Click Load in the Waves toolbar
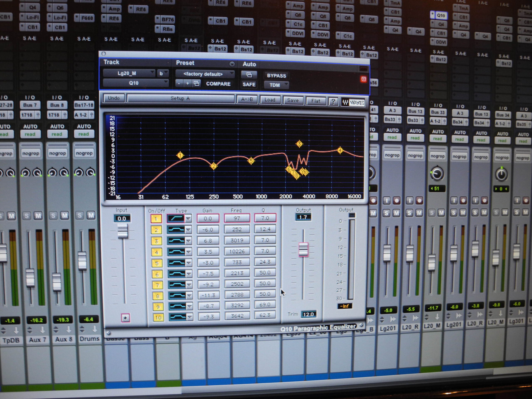This screenshot has width=532, height=399. click(x=270, y=100)
